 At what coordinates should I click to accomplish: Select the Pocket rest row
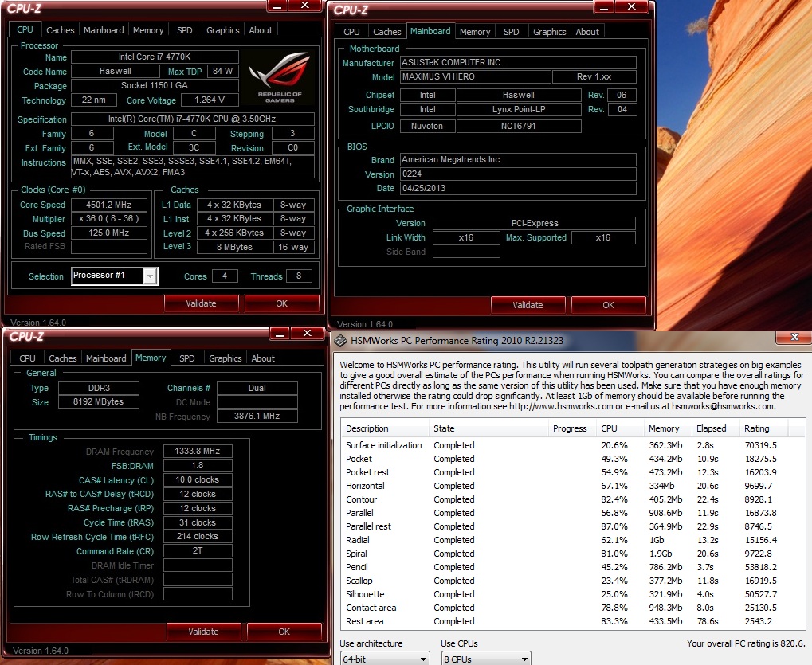point(572,472)
